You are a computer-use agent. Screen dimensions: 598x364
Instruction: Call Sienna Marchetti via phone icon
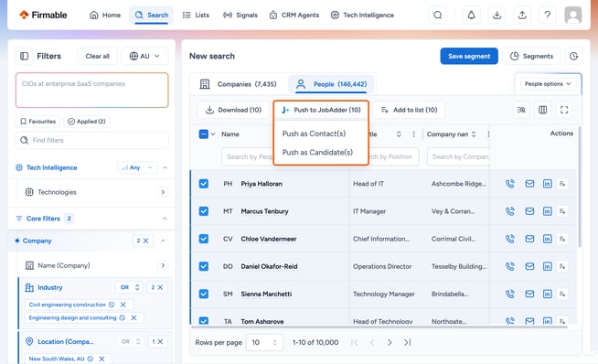pyautogui.click(x=510, y=294)
